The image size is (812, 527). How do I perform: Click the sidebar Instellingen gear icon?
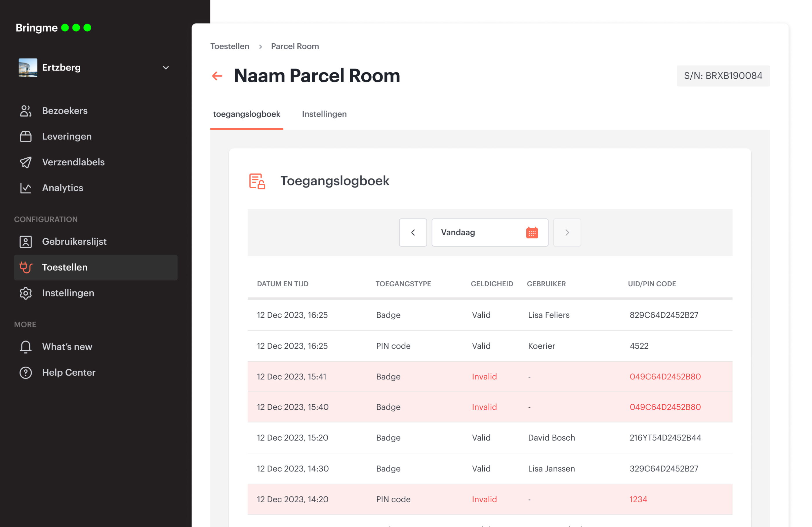[x=26, y=293]
